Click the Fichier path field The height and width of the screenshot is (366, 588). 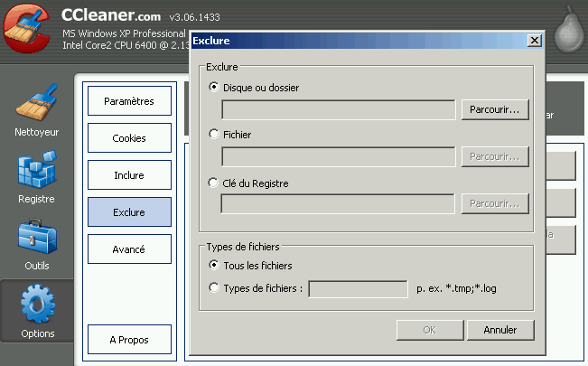(339, 156)
